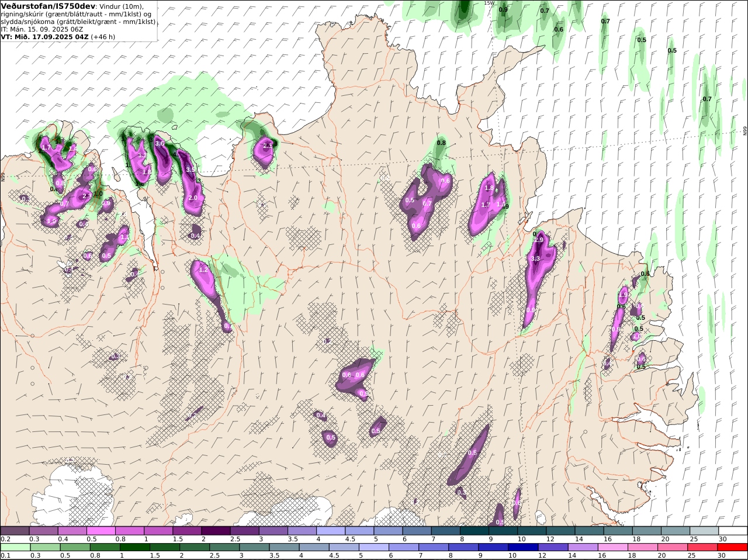
Task: Click the "Veðurstofan/IS750dev" title text
Action: point(48,6)
